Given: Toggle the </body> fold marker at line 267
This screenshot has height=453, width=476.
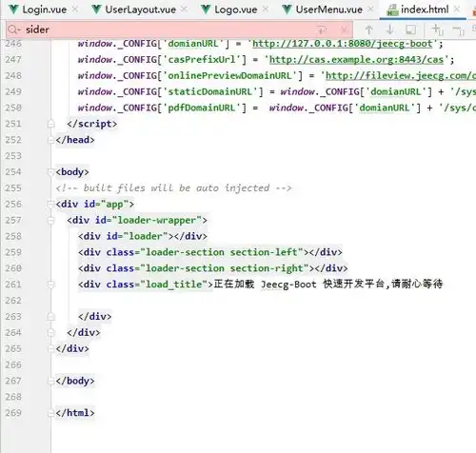Looking at the screenshot, I should pos(50,381).
